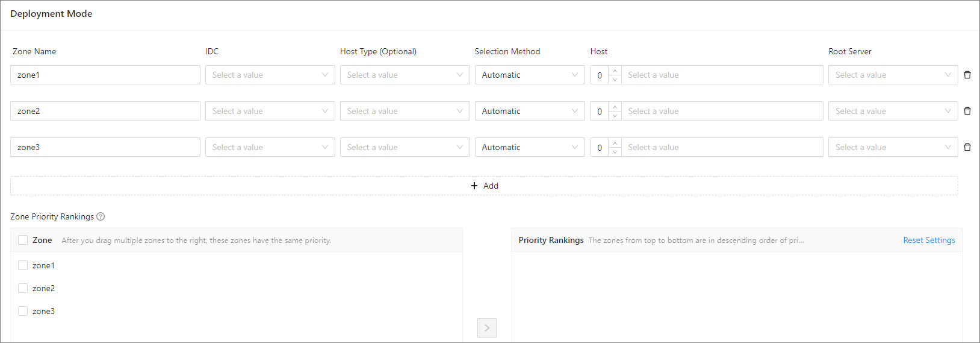980x343 pixels.
Task: Click the move-right arrow transfer button
Action: point(486,328)
